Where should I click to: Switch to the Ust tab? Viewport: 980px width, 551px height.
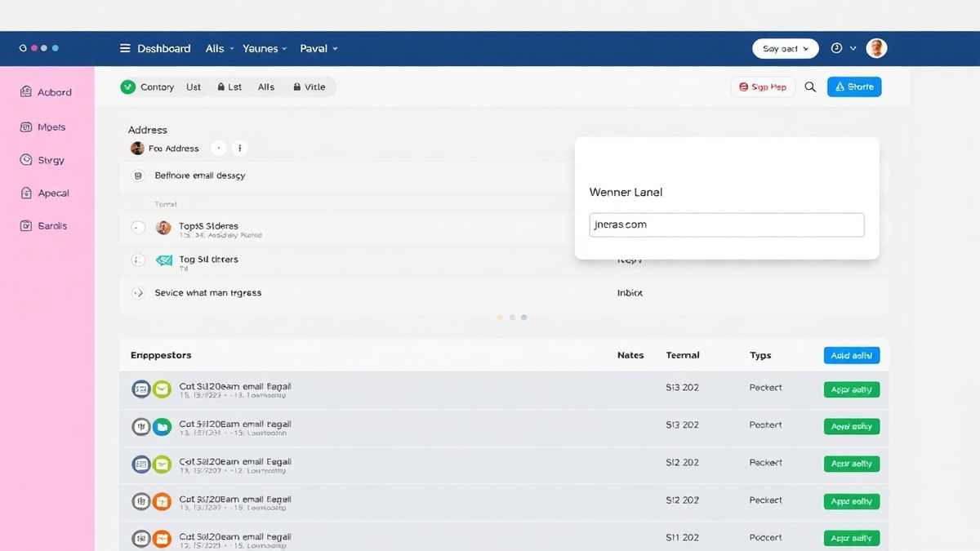(194, 87)
